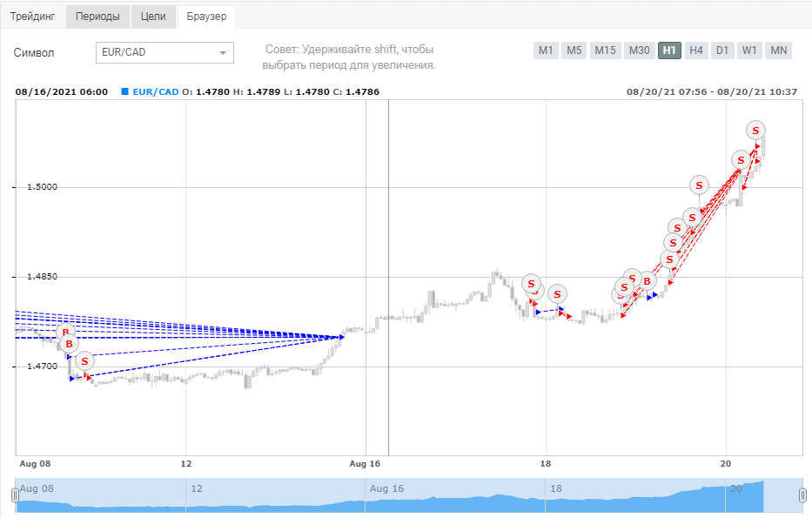The image size is (812, 518).
Task: Open the Цели tab
Action: 153,17
